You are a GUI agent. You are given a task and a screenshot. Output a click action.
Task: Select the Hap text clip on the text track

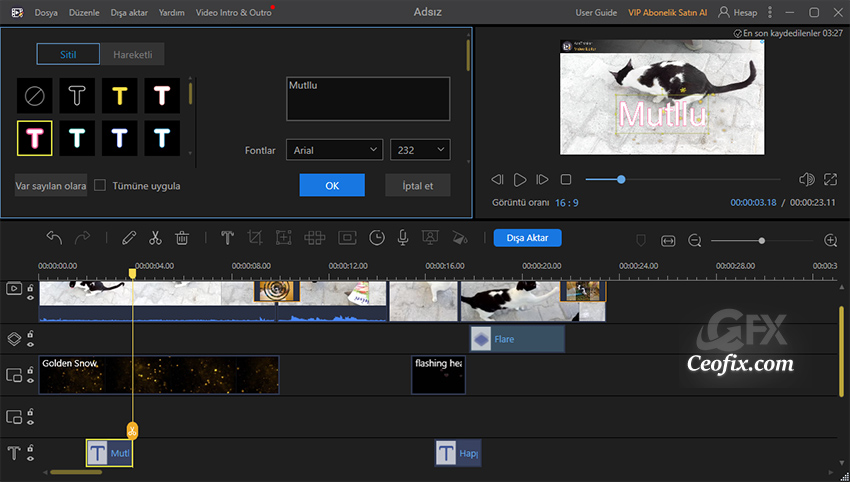(458, 453)
